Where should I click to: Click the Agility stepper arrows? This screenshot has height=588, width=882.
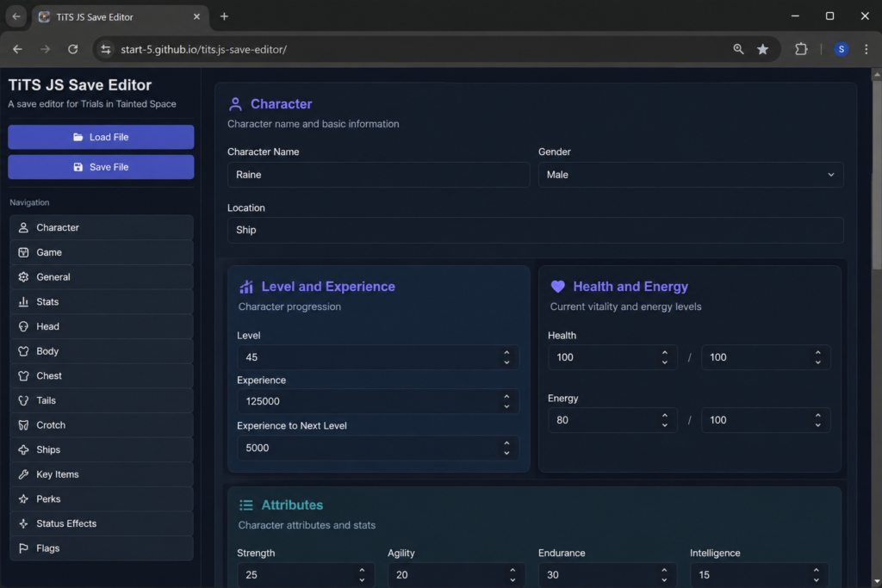click(512, 575)
